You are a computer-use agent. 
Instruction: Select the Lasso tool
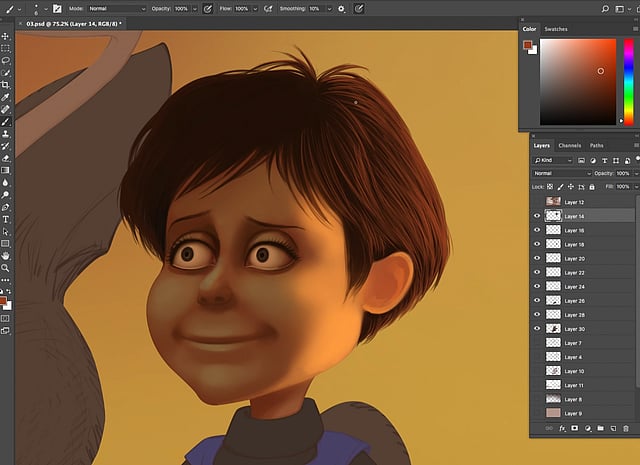click(x=5, y=61)
